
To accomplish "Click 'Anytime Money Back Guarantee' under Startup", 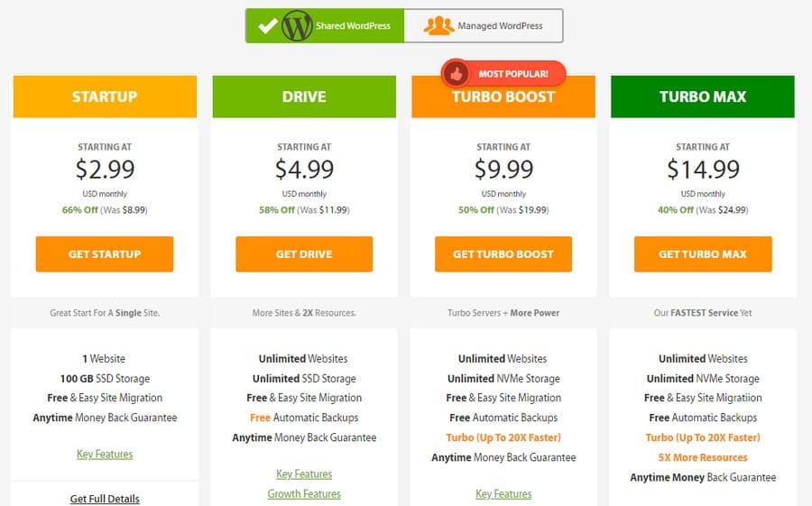I will pos(105,418).
